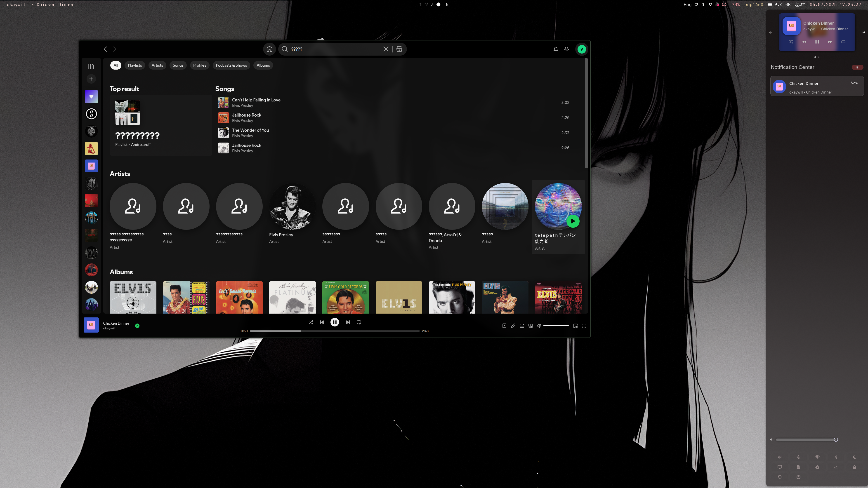This screenshot has height=488, width=868.
Task: Open Andre.areff profile link
Action: pos(141,145)
